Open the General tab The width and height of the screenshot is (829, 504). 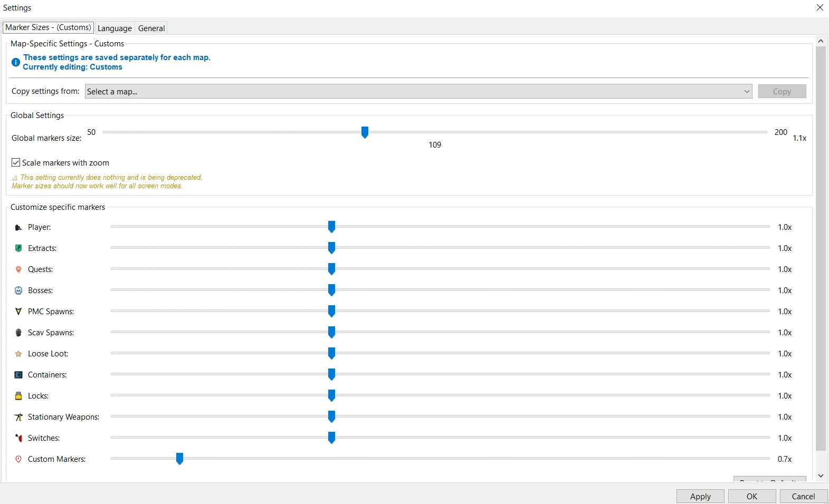coord(151,28)
